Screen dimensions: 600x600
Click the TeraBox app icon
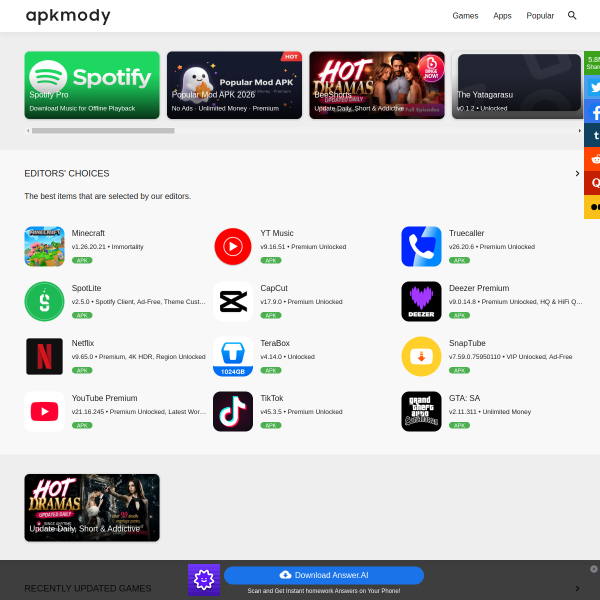pyautogui.click(x=233, y=356)
